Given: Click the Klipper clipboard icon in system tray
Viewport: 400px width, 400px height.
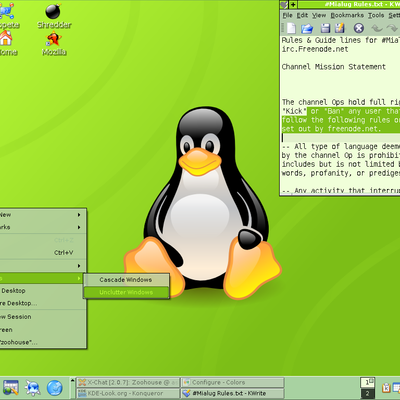Looking at the screenshot, I should click(x=386, y=388).
